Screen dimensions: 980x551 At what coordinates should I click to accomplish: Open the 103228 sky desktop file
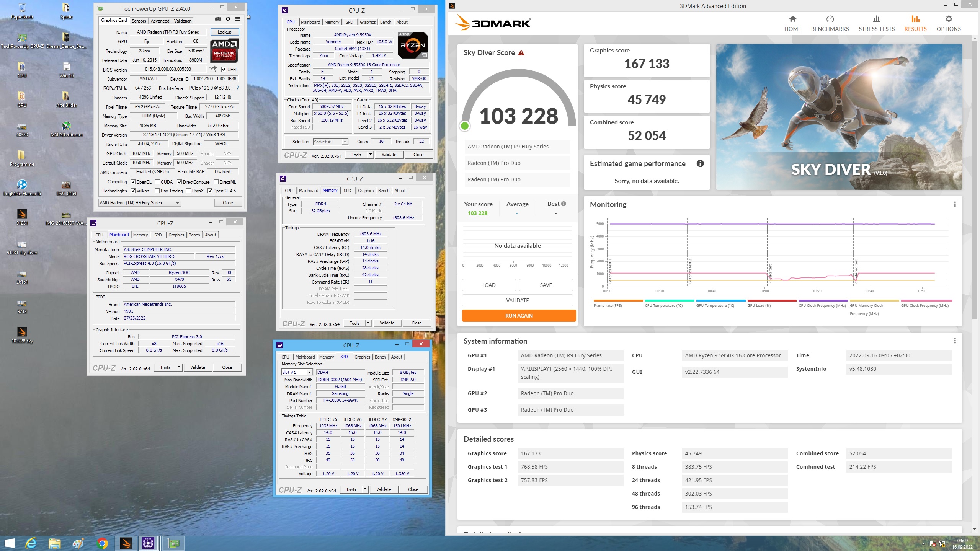click(x=22, y=335)
